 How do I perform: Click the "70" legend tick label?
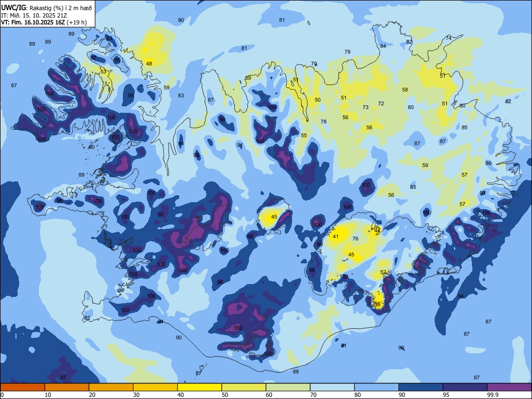coord(313,395)
